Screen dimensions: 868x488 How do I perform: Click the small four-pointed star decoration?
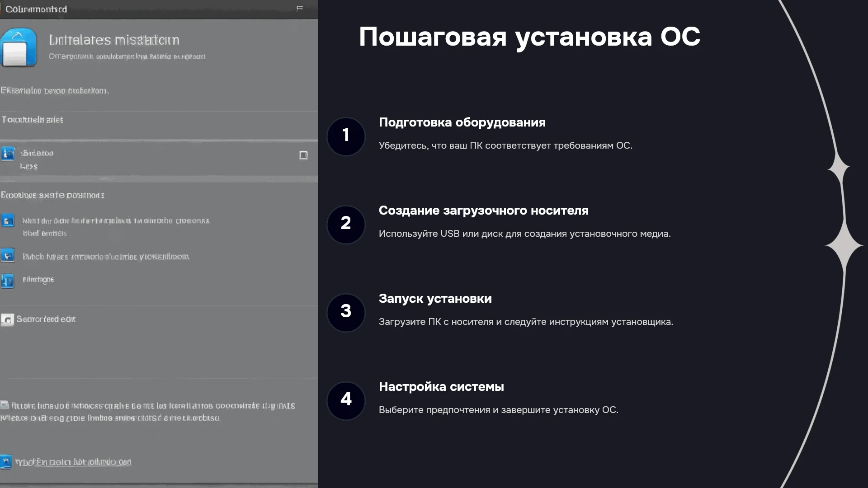tap(839, 169)
